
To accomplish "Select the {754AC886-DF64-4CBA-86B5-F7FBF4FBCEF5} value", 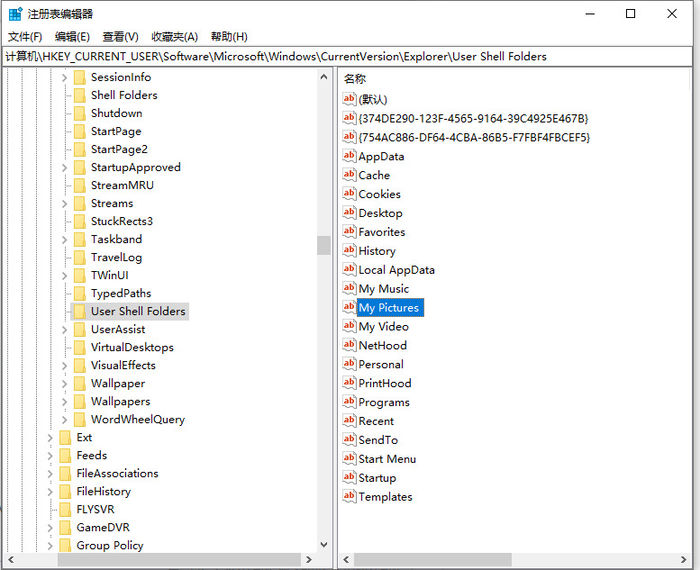I will click(x=474, y=137).
